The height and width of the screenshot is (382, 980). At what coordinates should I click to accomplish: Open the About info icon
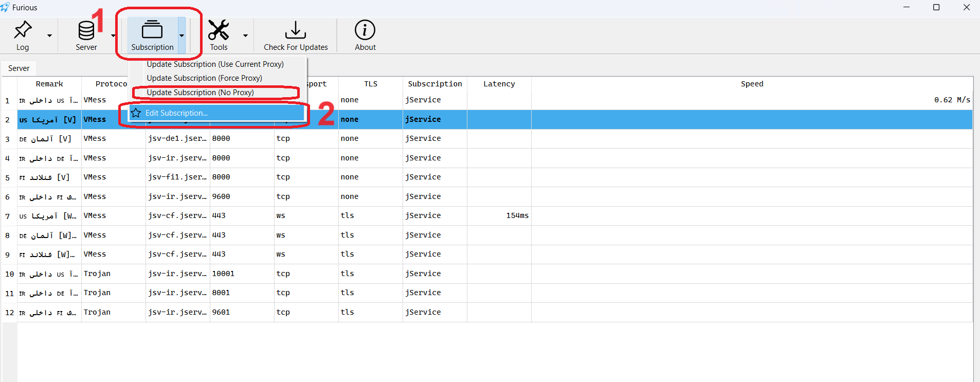pyautogui.click(x=365, y=30)
